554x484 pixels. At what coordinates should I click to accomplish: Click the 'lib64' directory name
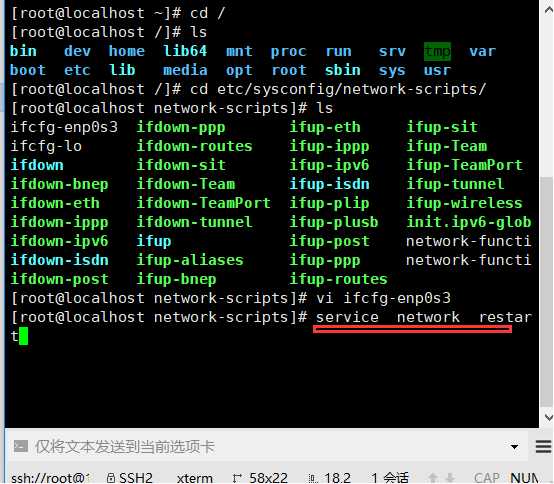(185, 51)
